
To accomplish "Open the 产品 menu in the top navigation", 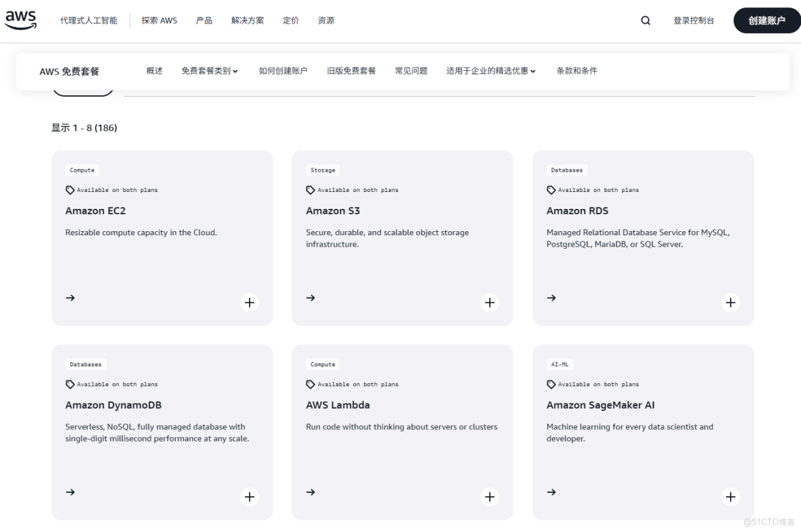I will [204, 20].
